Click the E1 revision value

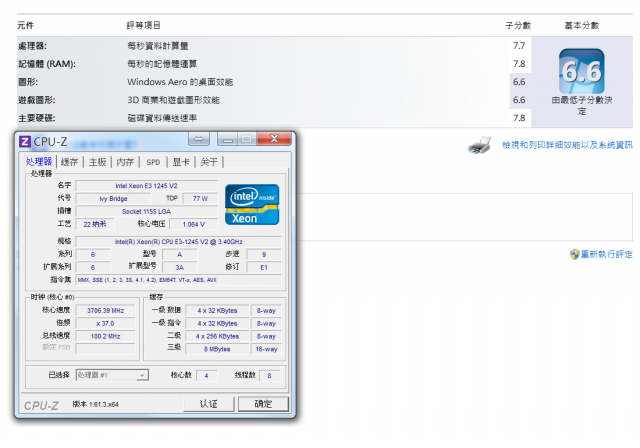click(x=264, y=267)
